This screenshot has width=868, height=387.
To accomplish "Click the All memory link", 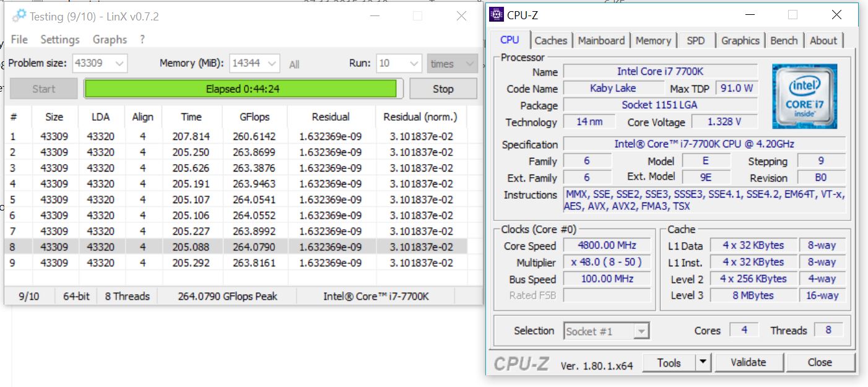I will tap(294, 64).
